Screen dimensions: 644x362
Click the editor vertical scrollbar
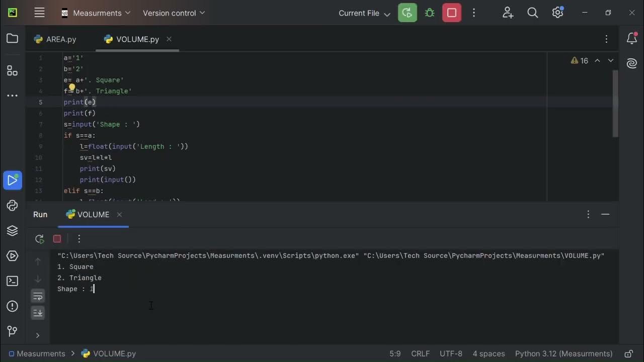pyautogui.click(x=615, y=103)
